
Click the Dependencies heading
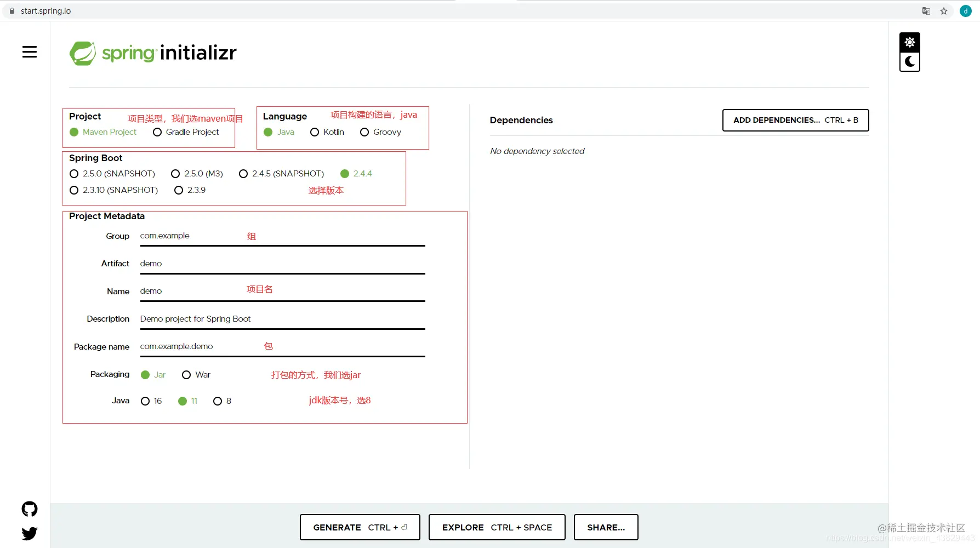521,120
